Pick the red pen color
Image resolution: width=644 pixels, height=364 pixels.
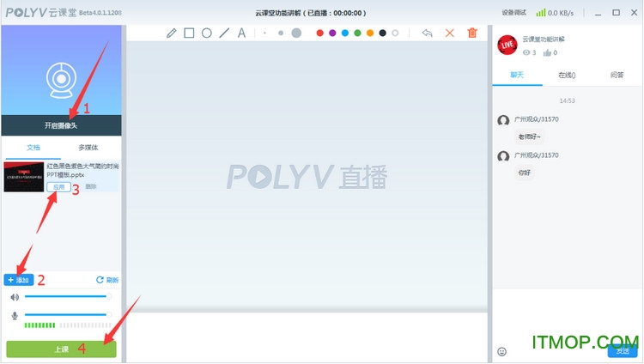point(320,33)
